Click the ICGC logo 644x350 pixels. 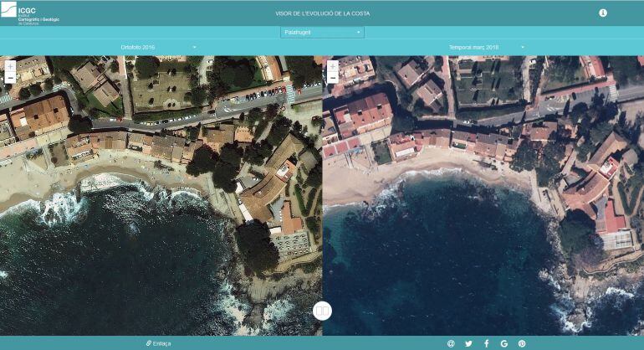point(20,13)
